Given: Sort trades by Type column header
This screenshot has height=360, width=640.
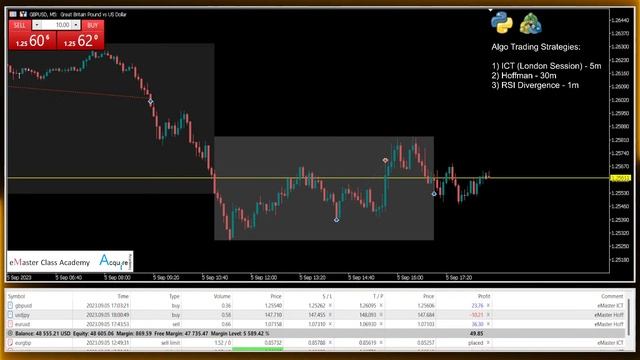Looking at the screenshot, I should (x=174, y=296).
